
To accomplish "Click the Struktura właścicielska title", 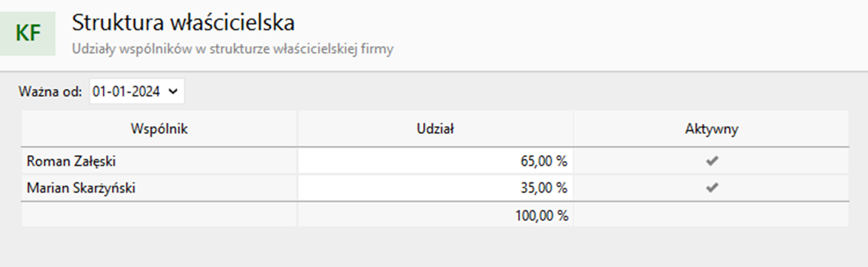I will 183,23.
